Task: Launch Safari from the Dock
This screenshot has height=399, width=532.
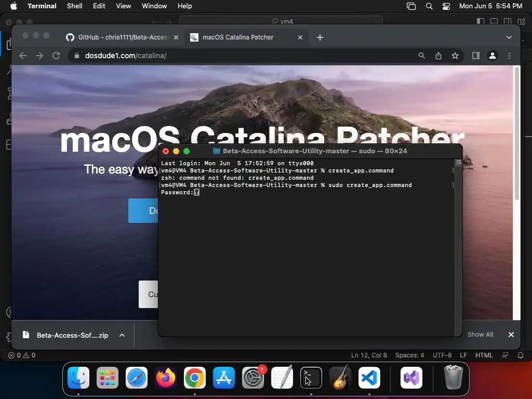Action: click(x=137, y=378)
